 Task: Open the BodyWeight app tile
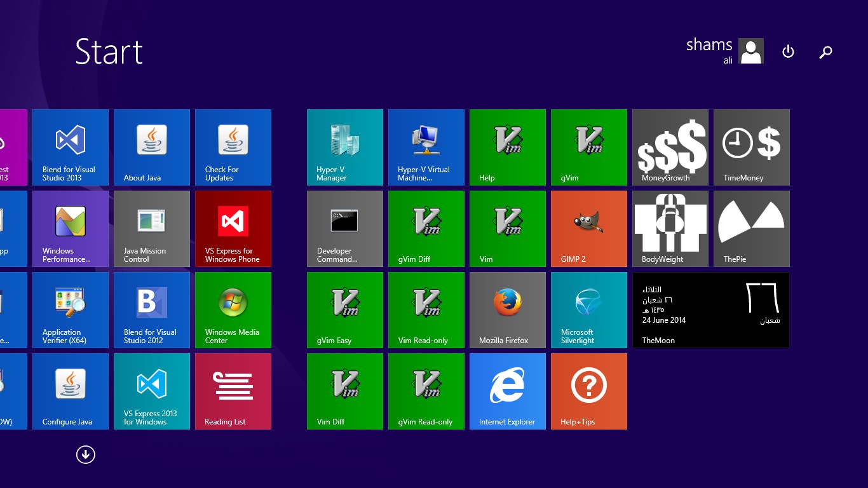(670, 229)
